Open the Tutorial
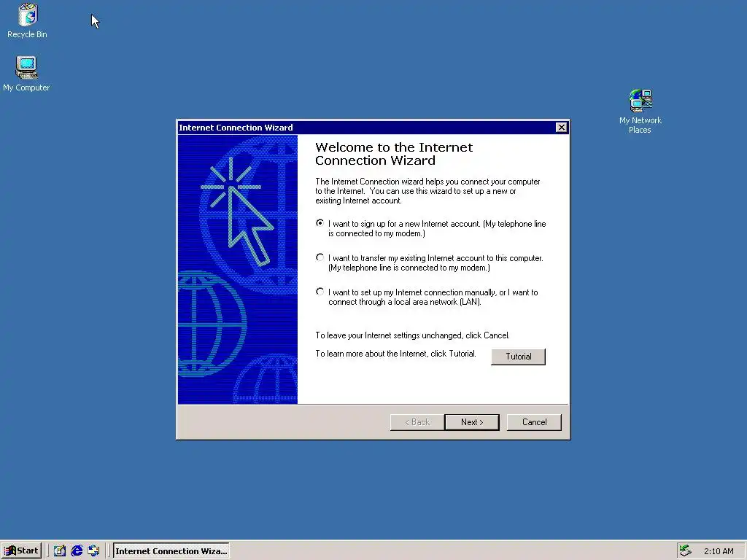747x560 pixels. [x=519, y=357]
